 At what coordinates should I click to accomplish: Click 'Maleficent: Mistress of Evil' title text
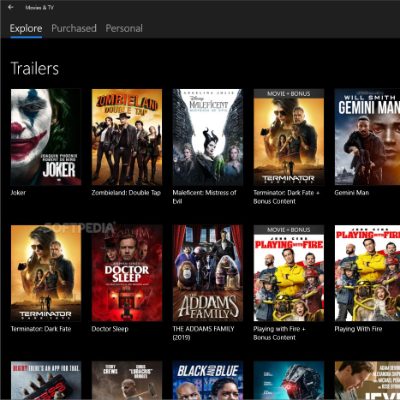(204, 197)
